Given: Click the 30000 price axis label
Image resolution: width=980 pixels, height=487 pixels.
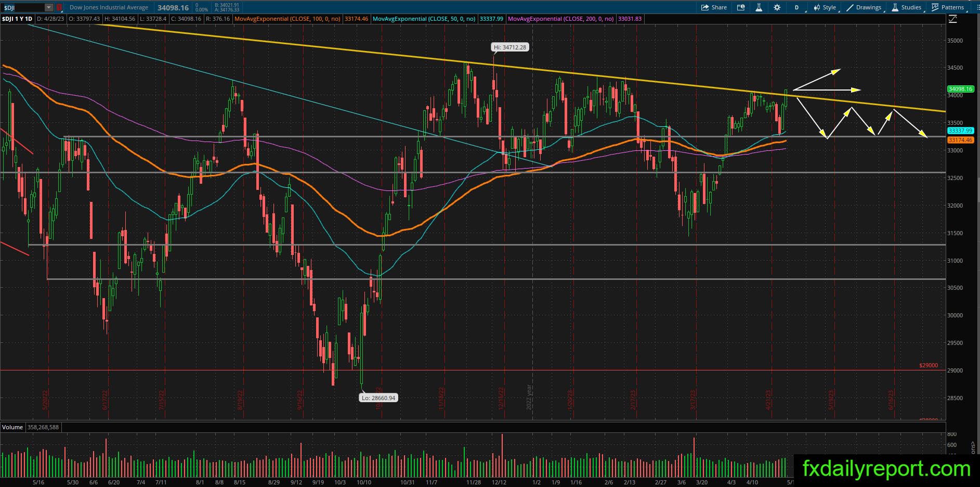Looking at the screenshot, I should tap(955, 315).
